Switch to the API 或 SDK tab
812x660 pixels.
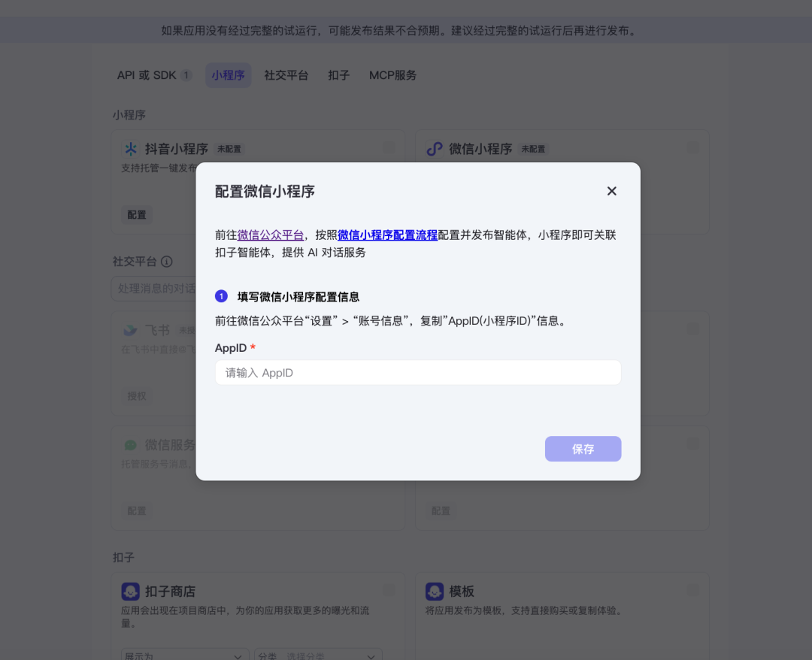pyautogui.click(x=155, y=76)
